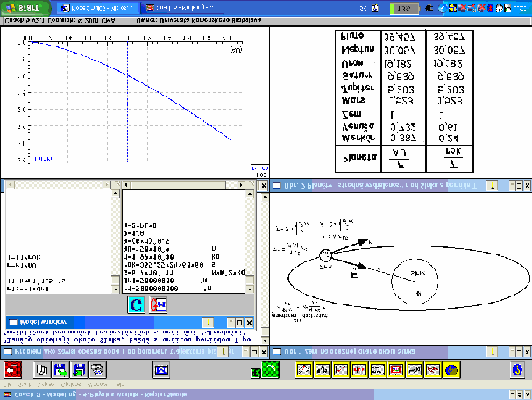This screenshot has height=400, width=532.
Task: Click the yellow pin in Problem window title bar
Action: pos(223,352)
